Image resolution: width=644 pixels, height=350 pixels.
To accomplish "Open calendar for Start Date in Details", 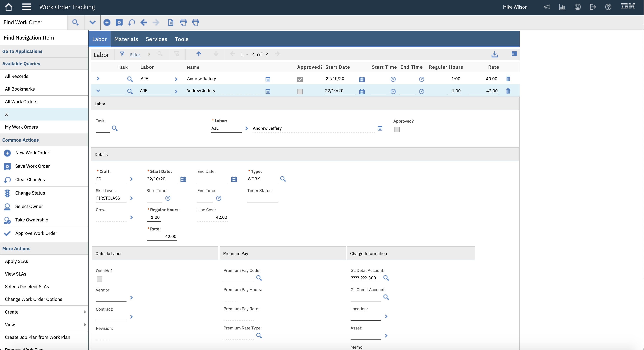I will tap(183, 179).
